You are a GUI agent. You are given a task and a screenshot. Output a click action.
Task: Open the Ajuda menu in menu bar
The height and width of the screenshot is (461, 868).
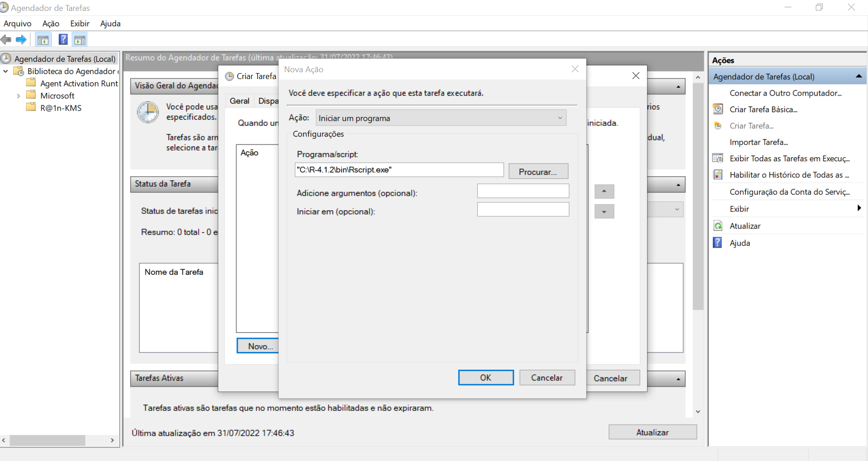click(110, 24)
